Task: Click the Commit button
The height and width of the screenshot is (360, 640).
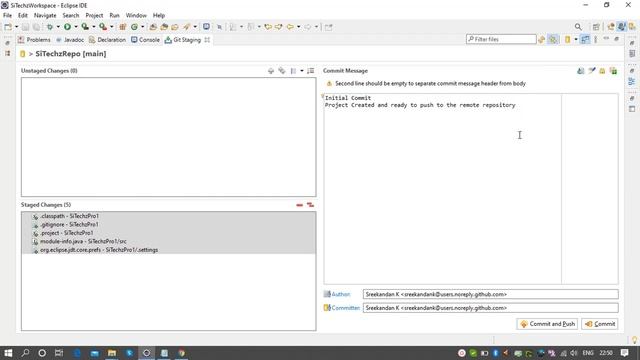Action: (600, 324)
